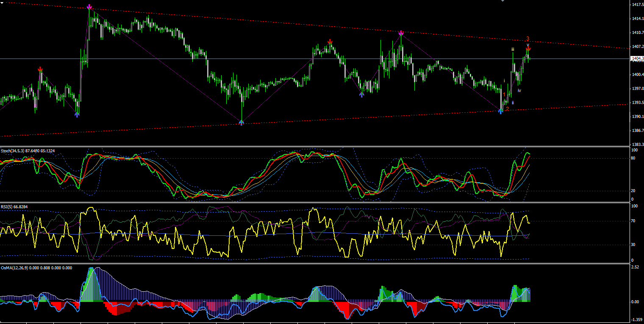Click the white sub-wave label iv

click(x=519, y=90)
